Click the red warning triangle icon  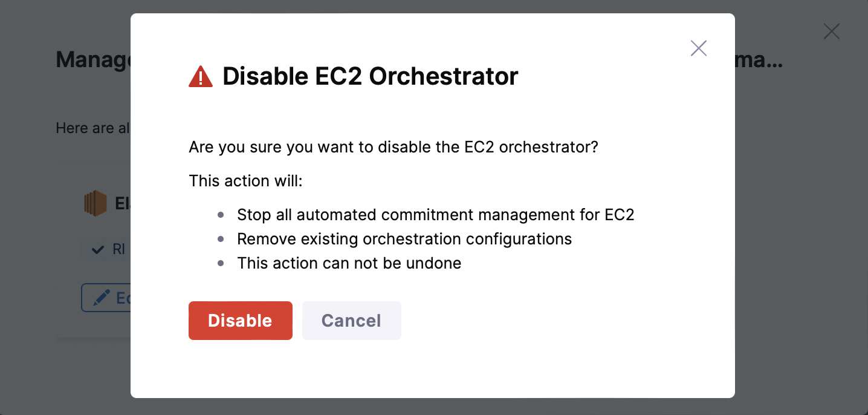pos(201,77)
